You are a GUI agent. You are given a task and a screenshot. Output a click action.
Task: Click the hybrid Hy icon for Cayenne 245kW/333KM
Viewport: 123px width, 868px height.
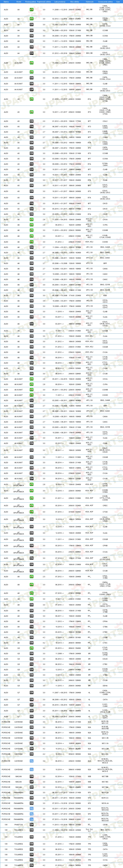[x=32, y=761]
